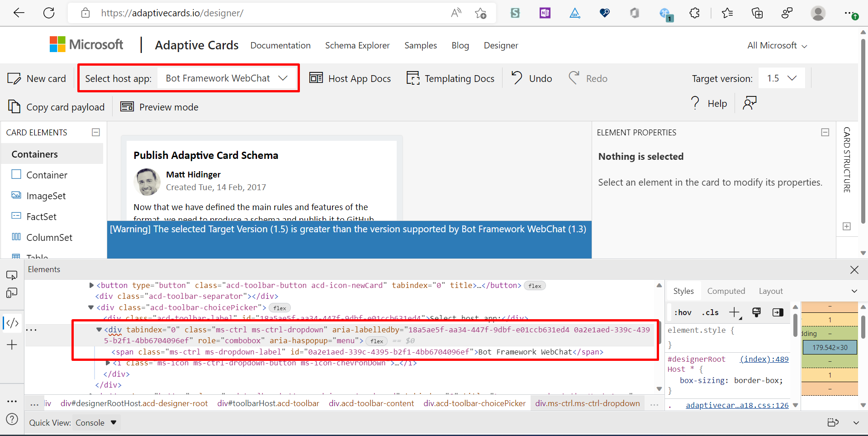Open Host App Docs from the toolbar
This screenshot has height=436, width=868.
351,78
